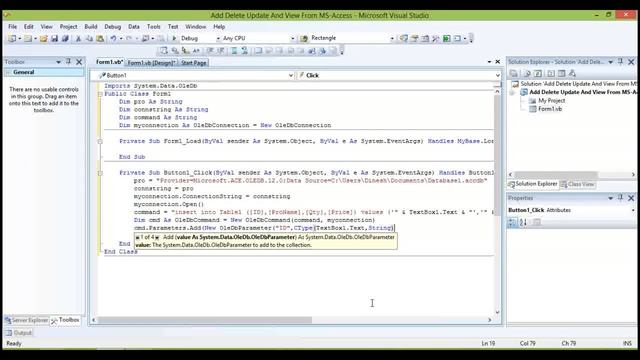The image size is (640, 360).
Task: Pin the Toolbox panel with the pushpin icon
Action: coord(69,62)
